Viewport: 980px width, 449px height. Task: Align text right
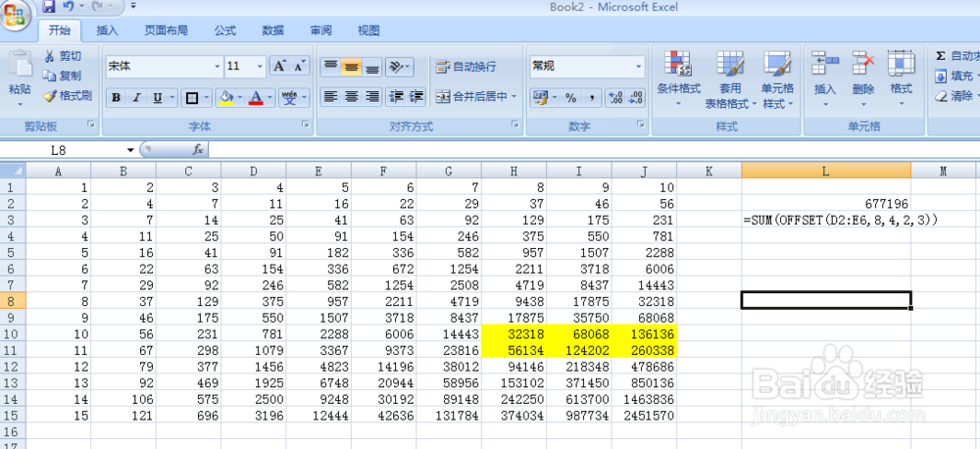click(372, 96)
